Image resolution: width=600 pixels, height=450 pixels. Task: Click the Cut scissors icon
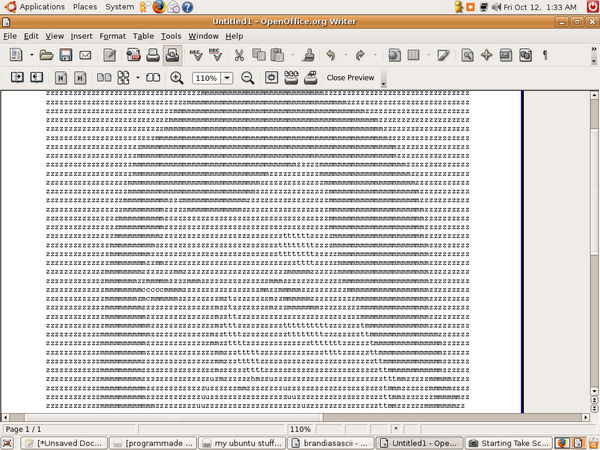coord(239,55)
